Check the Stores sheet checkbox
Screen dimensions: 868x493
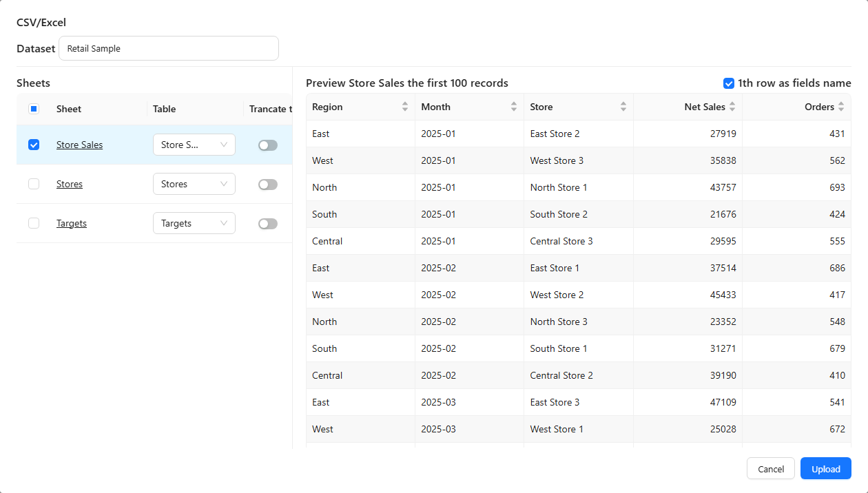[x=34, y=184]
